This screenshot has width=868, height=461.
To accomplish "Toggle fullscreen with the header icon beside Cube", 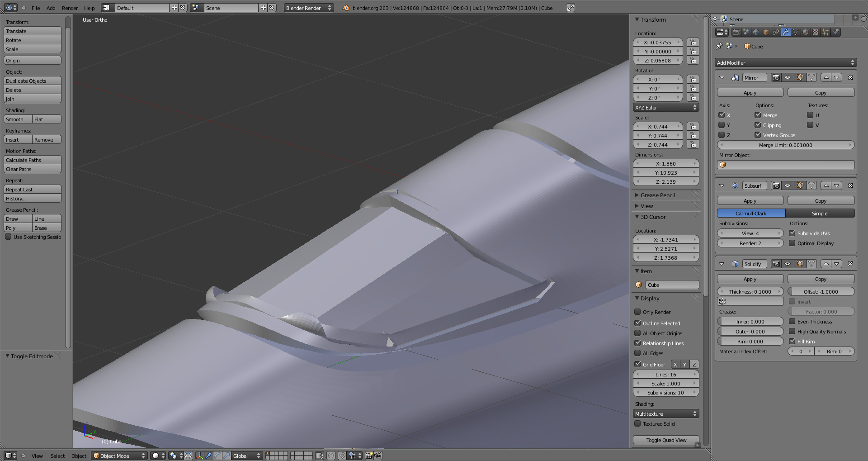I will [571, 8].
